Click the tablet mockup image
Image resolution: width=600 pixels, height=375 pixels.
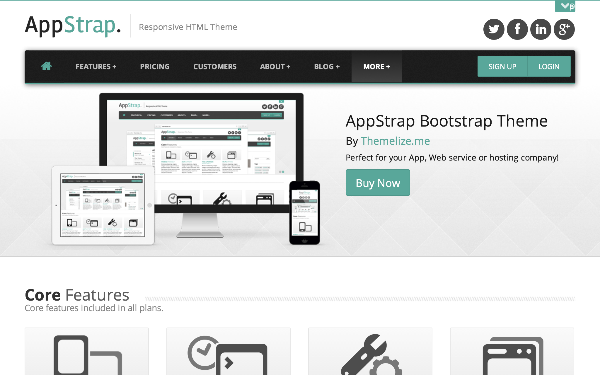pyautogui.click(x=103, y=205)
